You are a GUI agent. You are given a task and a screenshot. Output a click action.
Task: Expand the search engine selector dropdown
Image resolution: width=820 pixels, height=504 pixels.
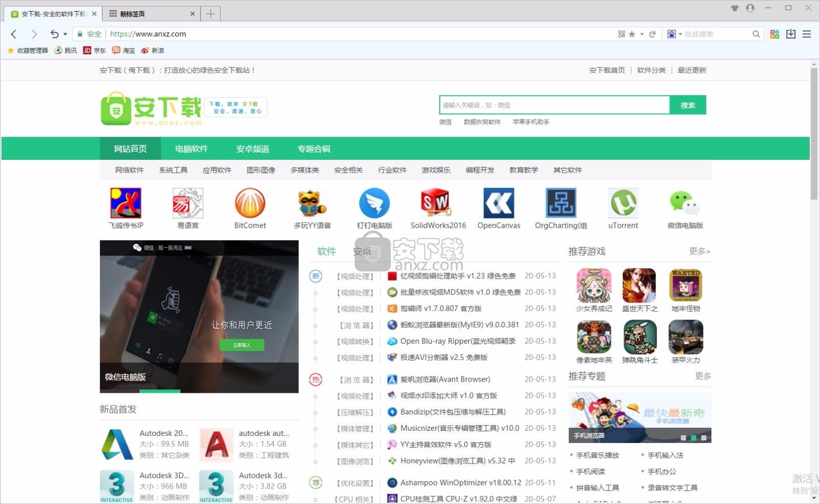(680, 34)
